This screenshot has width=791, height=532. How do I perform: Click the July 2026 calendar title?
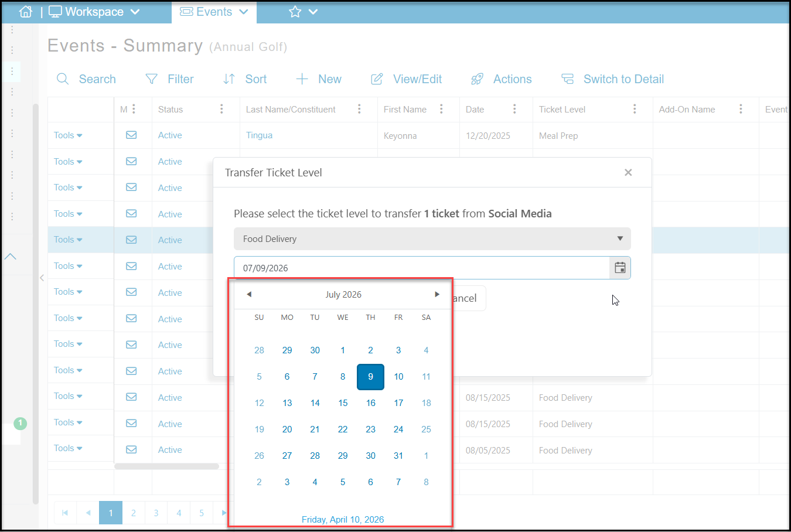coord(343,294)
